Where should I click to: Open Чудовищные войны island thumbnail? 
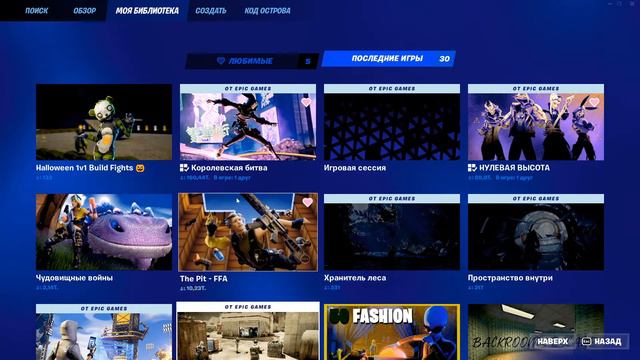tap(104, 232)
